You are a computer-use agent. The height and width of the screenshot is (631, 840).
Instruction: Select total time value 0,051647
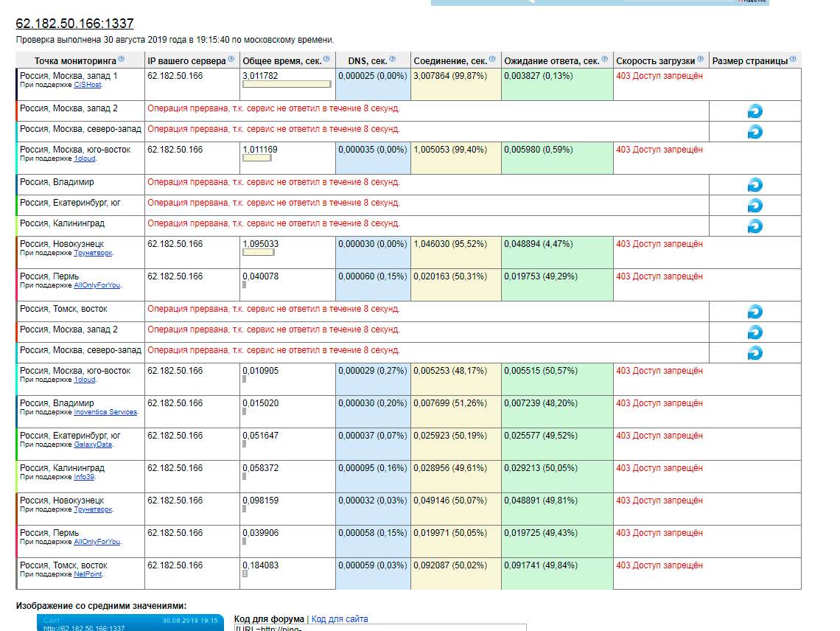[x=260, y=436]
